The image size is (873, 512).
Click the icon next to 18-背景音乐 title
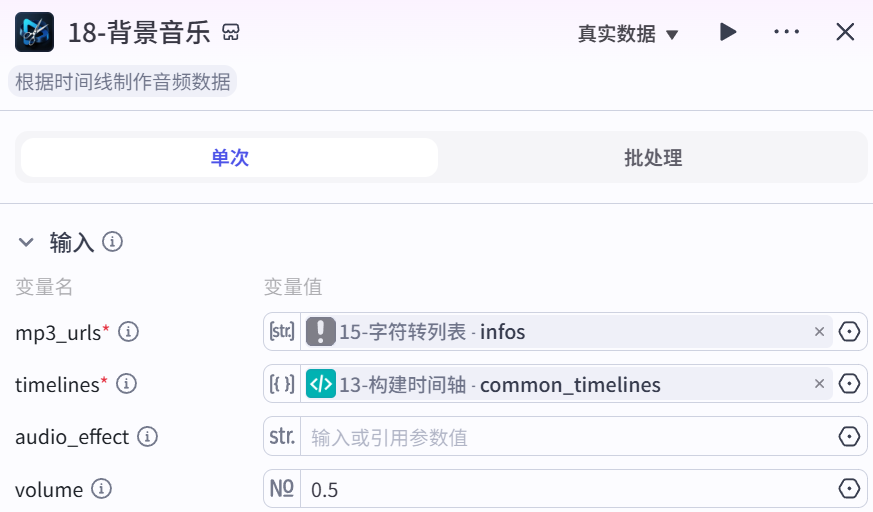tap(230, 32)
